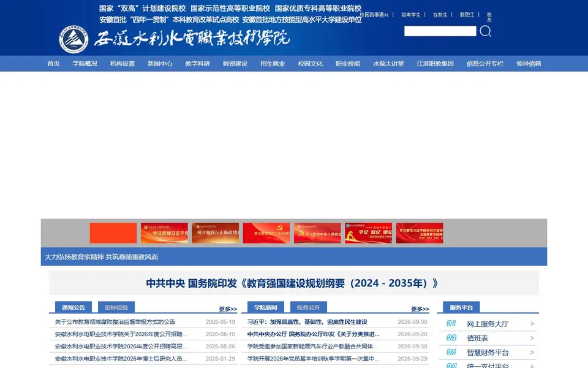Click the arrow on 值班表 row
The image size is (588, 368).
coord(532,338)
